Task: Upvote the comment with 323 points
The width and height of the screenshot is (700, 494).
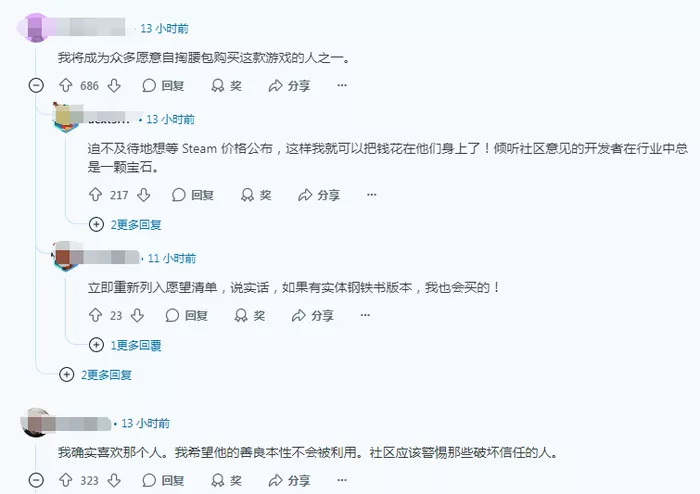Action: (x=66, y=480)
